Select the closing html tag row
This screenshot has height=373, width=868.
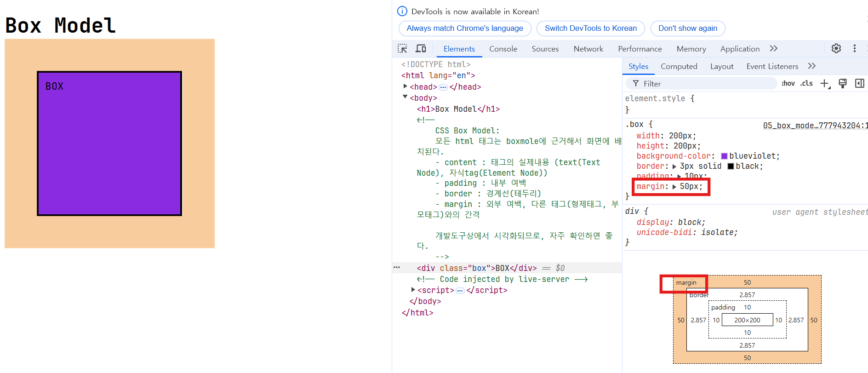417,313
